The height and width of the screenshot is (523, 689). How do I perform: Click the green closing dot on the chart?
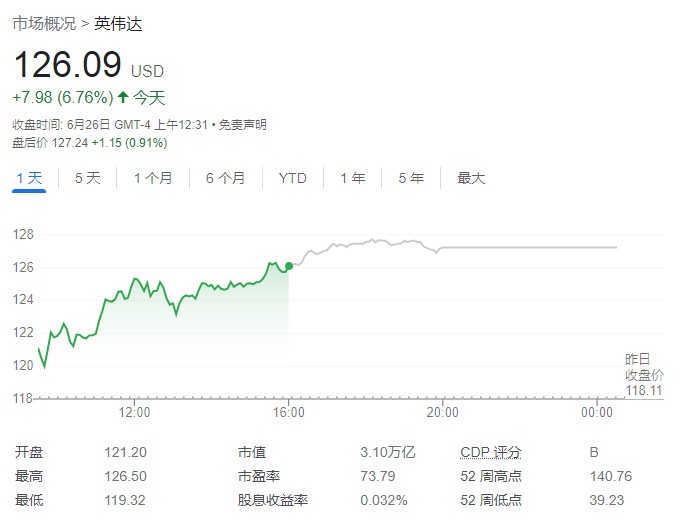pos(289,266)
